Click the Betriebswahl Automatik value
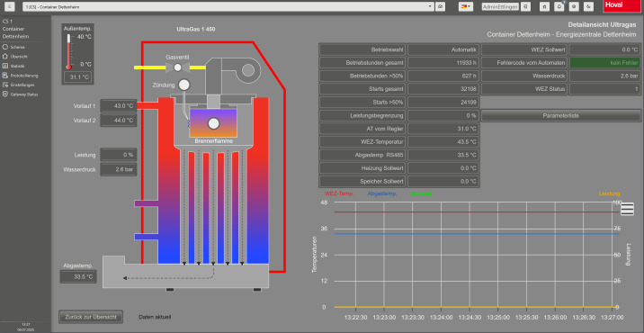Viewport: 644px width, 333px height. 443,49
